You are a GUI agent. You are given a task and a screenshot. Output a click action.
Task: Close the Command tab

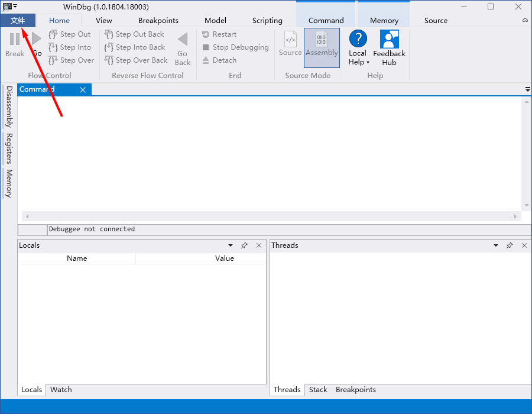click(83, 90)
